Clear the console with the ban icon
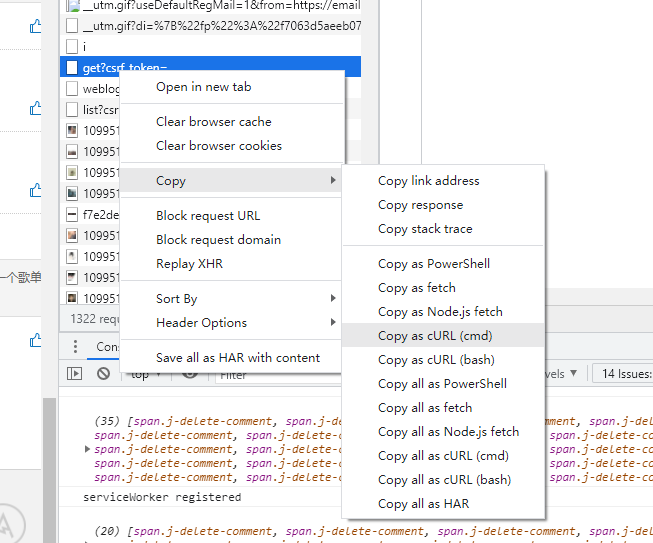The width and height of the screenshot is (653, 543). coord(103,373)
